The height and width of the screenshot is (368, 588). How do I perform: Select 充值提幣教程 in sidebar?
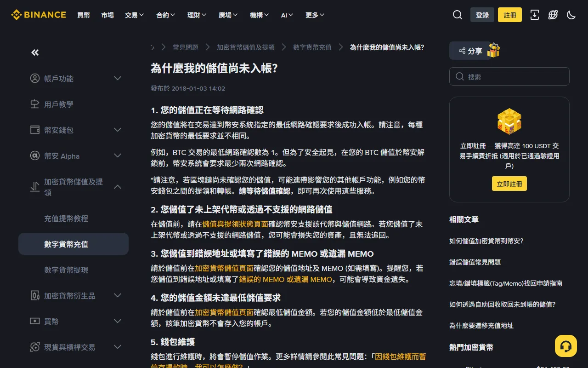coord(66,218)
